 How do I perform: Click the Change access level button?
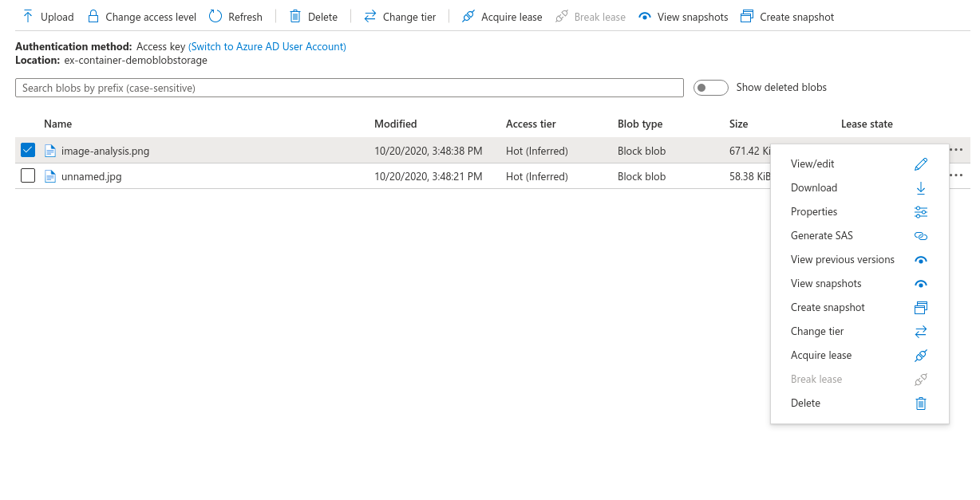coord(141,16)
